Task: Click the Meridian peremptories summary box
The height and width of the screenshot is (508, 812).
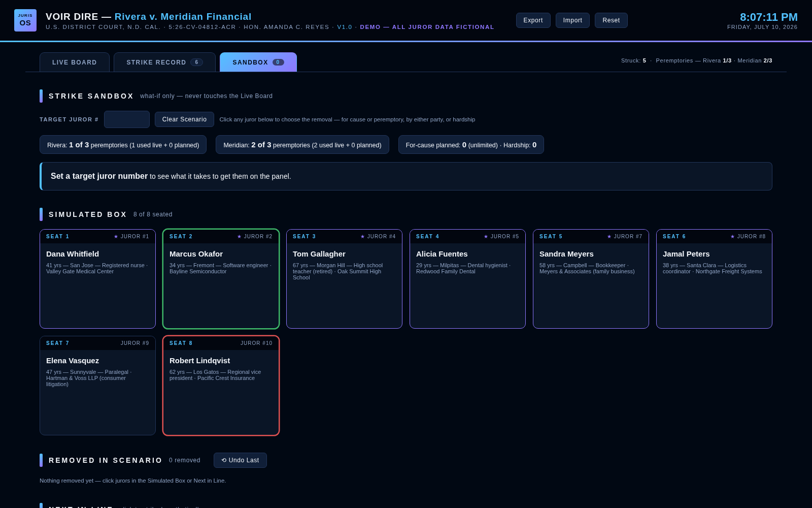Action: (302, 145)
